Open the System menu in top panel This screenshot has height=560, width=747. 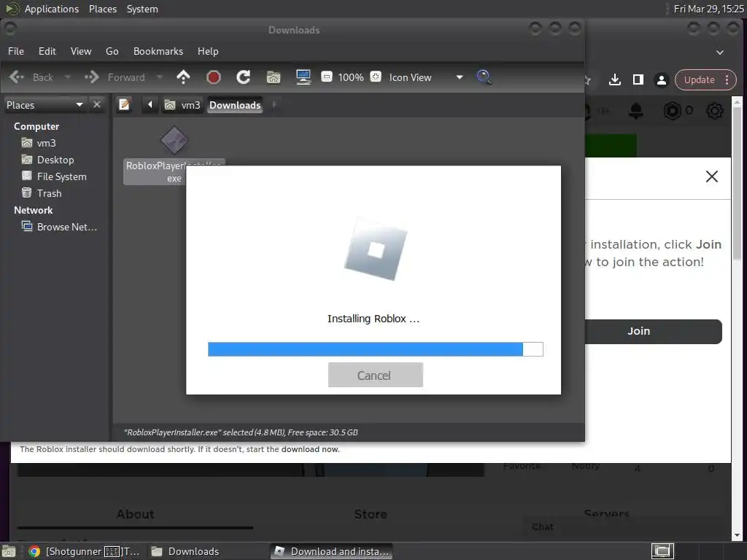[x=142, y=9]
